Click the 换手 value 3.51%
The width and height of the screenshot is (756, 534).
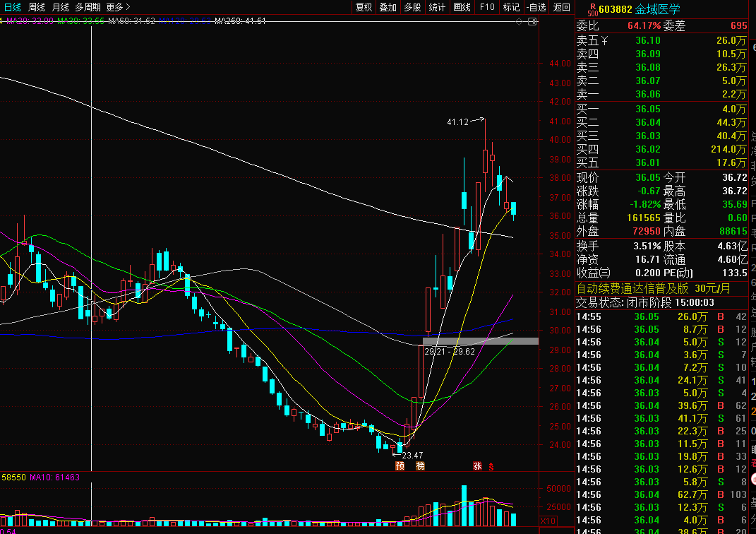[647, 246]
